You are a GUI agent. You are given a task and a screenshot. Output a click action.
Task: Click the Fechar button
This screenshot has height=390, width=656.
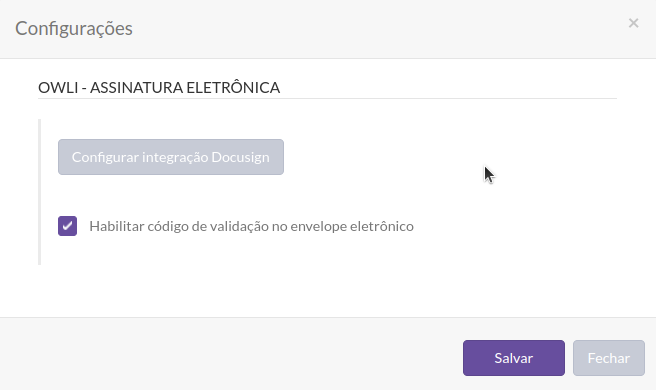(x=609, y=358)
